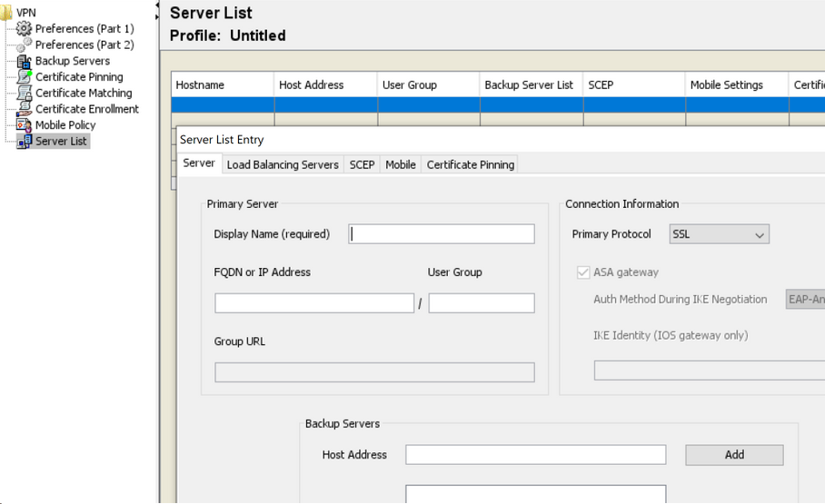Image resolution: width=825 pixels, height=504 pixels.
Task: Switch to the Load Balancing Servers tab
Action: (283, 164)
